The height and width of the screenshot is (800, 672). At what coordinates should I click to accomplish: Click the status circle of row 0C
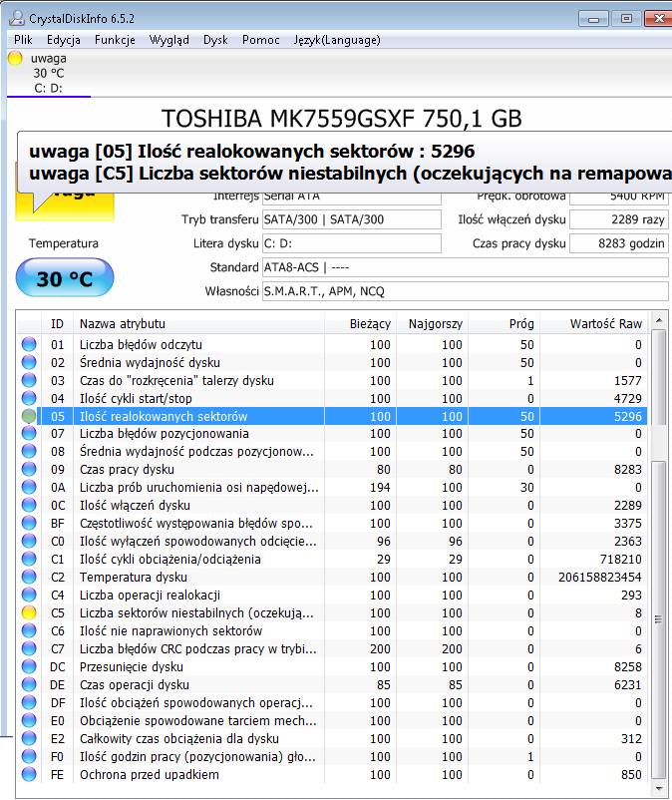[x=29, y=505]
